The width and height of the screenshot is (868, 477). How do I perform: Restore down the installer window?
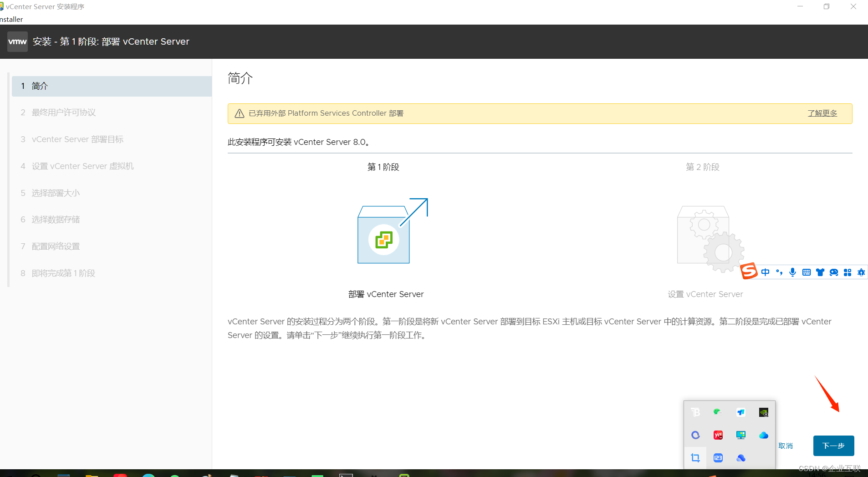click(x=827, y=6)
